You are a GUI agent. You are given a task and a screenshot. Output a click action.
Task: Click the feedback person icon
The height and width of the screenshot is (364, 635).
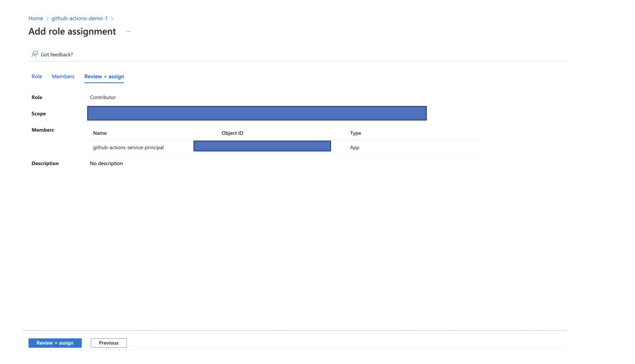tap(35, 54)
